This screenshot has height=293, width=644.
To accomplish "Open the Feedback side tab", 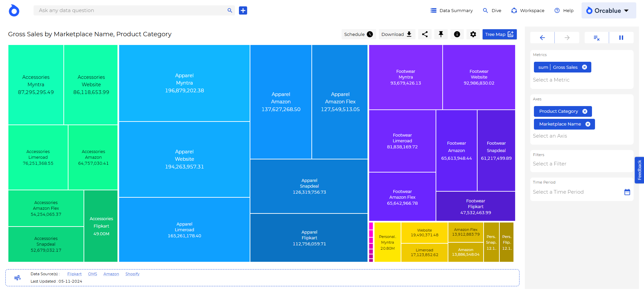I will click(639, 170).
